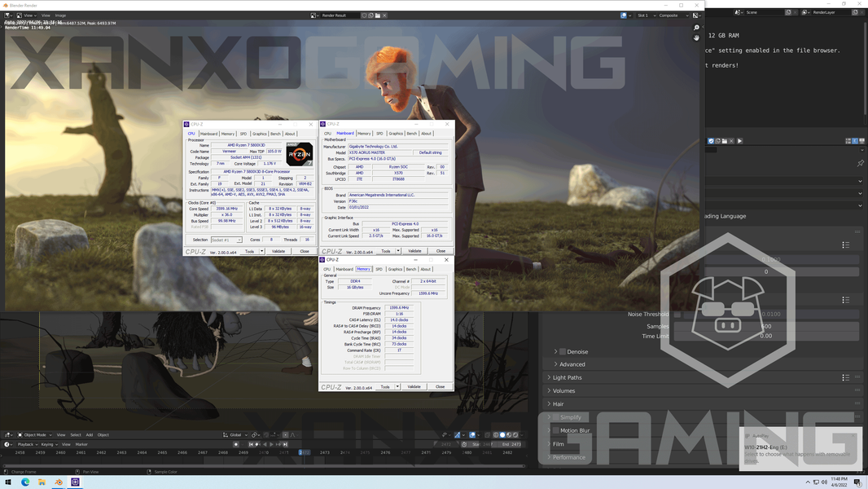Expand the Light Paths panel

pos(567,377)
